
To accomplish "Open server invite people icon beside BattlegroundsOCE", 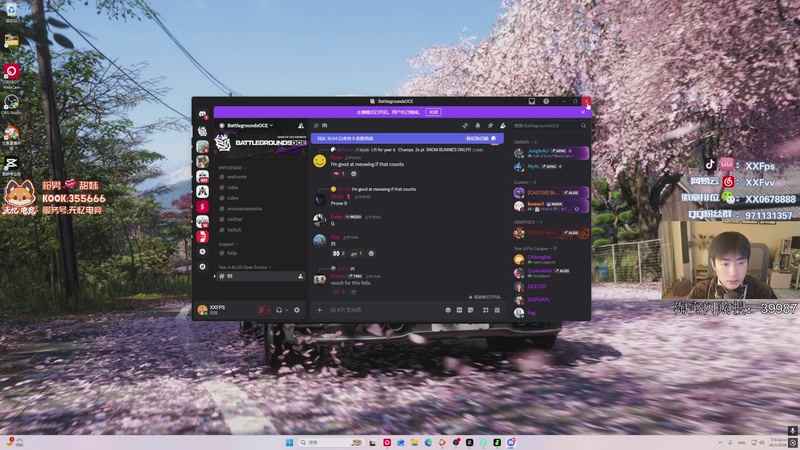I will point(301,126).
